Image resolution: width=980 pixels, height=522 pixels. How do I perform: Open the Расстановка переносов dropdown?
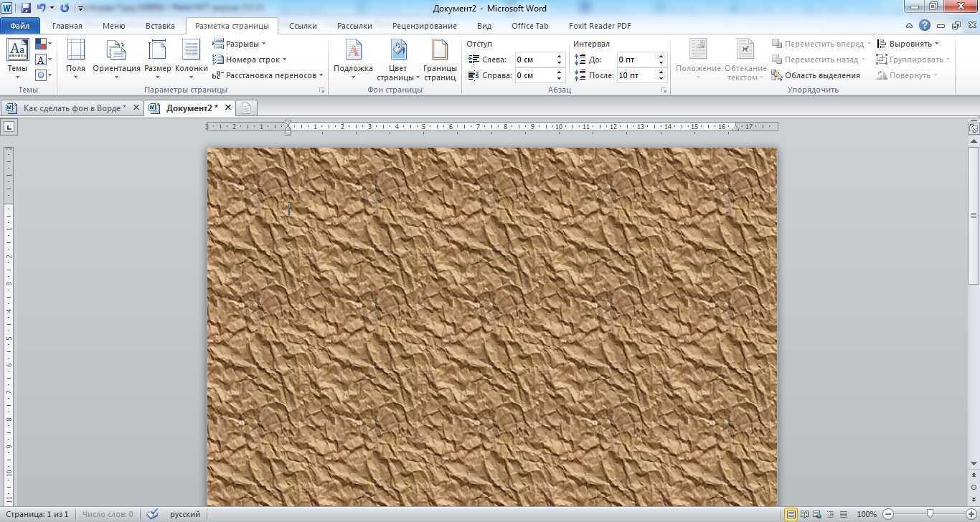[x=268, y=75]
